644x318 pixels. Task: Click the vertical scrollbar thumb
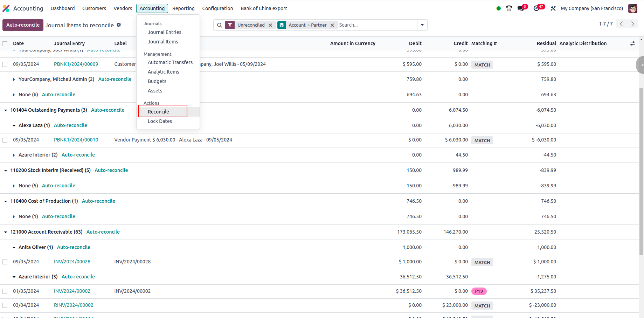[x=641, y=172]
